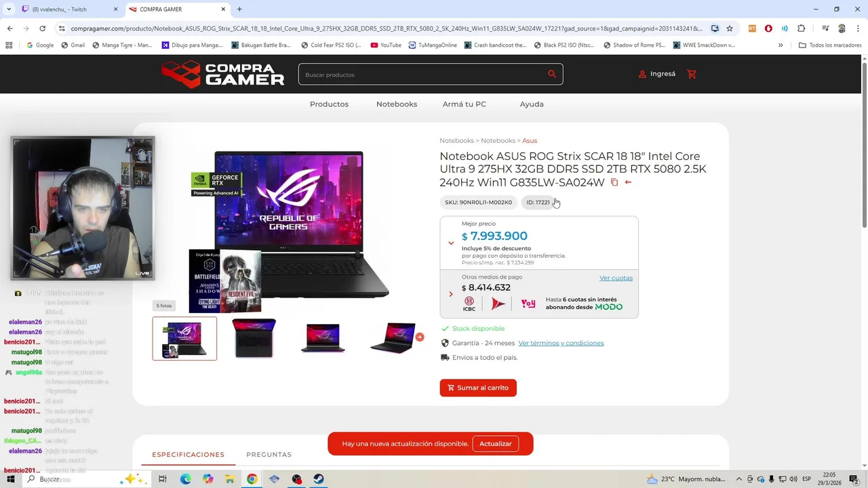This screenshot has height=488, width=868.
Task: Open the Ver cuotas link
Action: [616, 278]
